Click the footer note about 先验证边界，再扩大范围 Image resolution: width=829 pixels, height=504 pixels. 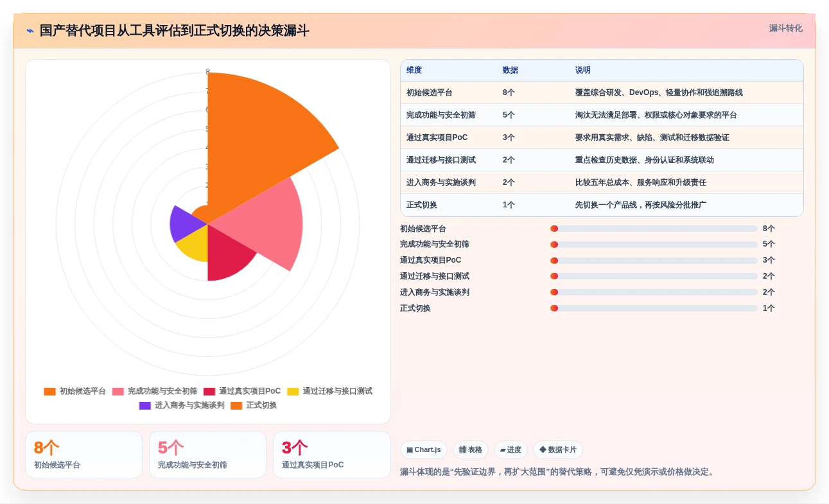(x=557, y=472)
